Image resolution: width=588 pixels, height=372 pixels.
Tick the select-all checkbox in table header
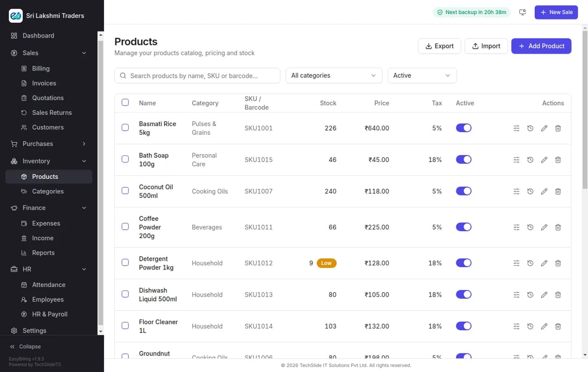click(x=125, y=103)
